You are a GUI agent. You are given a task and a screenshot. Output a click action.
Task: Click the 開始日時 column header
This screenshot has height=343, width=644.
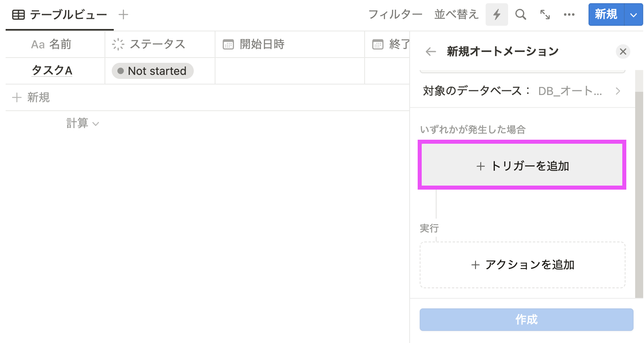coord(290,44)
